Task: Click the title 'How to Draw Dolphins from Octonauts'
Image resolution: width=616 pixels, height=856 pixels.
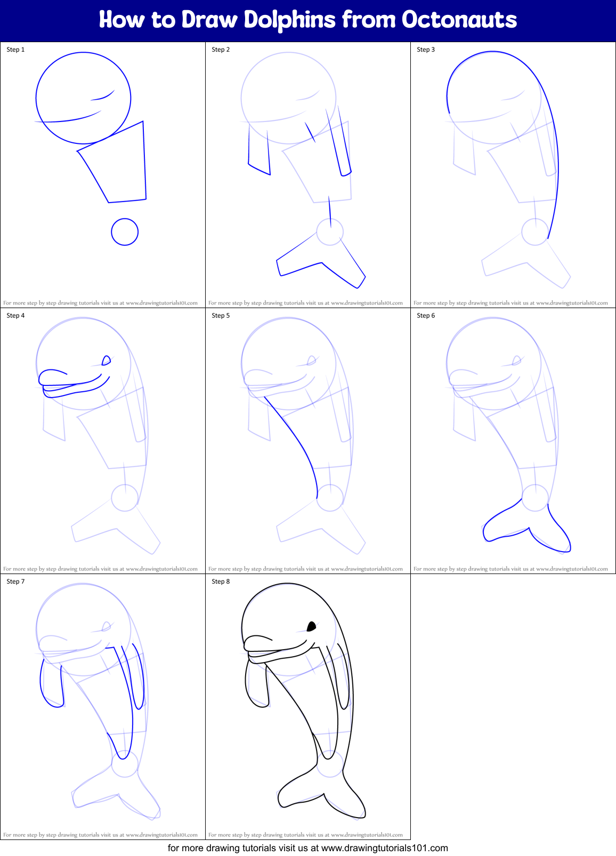Action: pyautogui.click(x=308, y=20)
